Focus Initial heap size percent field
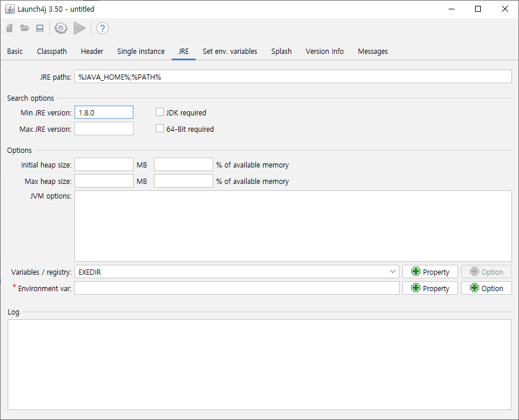The image size is (519, 420). click(183, 165)
